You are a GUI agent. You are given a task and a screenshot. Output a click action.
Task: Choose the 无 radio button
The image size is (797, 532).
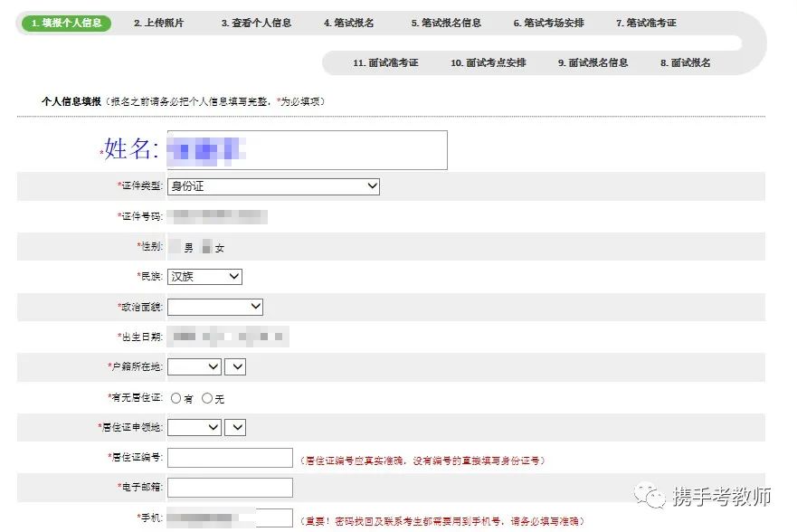point(209,396)
